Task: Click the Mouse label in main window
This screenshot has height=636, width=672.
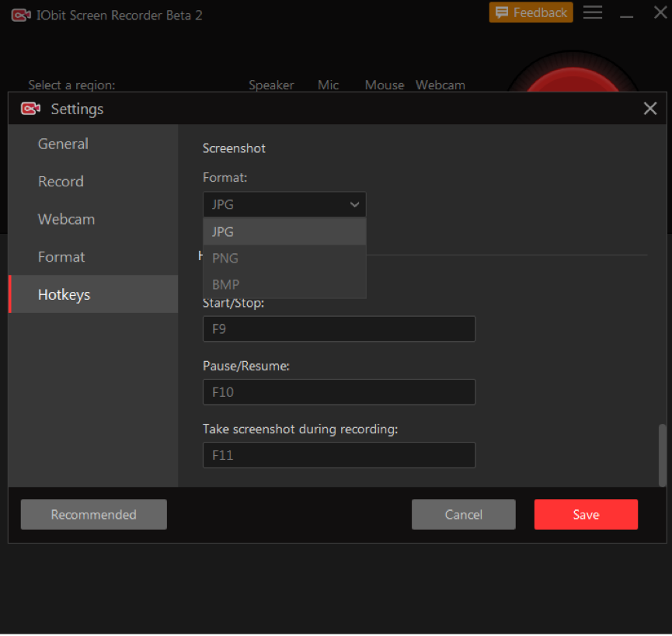Action: tap(385, 85)
